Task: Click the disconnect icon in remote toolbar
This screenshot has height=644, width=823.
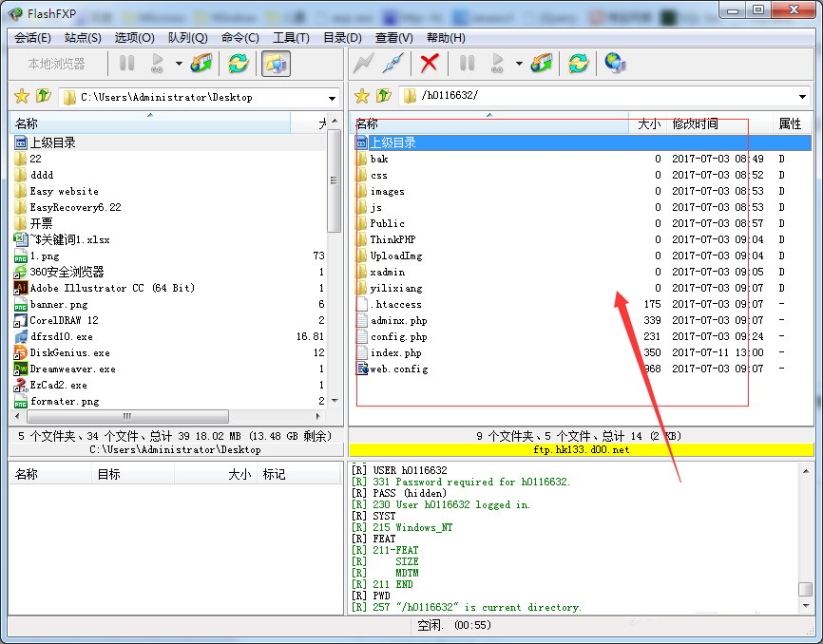Action: pyautogui.click(x=392, y=64)
